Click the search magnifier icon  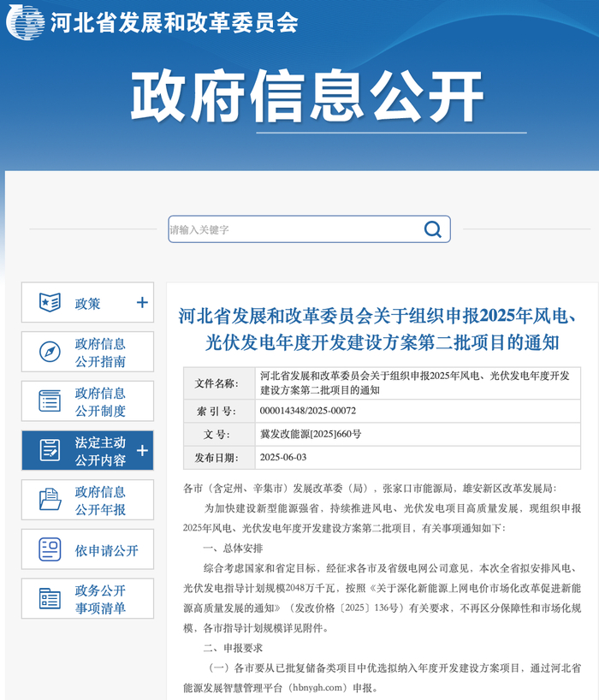(432, 229)
